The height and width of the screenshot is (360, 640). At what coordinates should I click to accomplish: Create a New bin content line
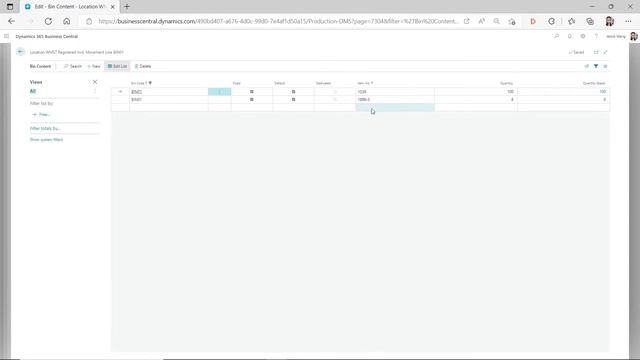[x=94, y=66]
